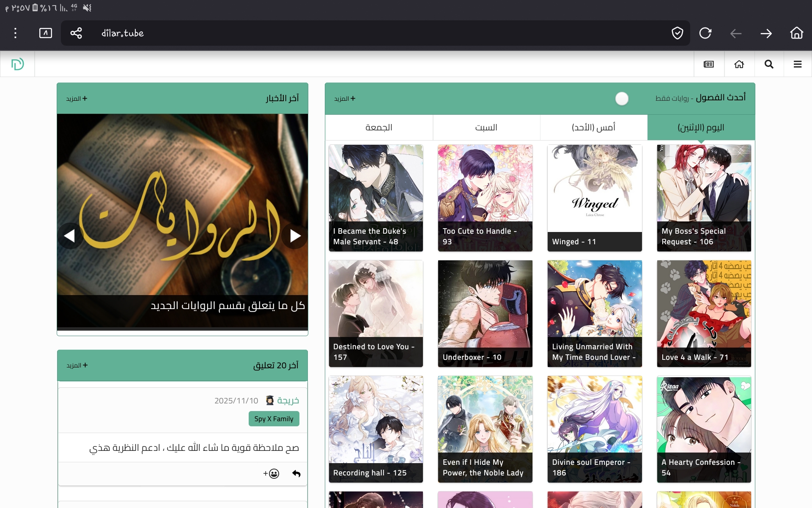Show next news slide
The width and height of the screenshot is (812, 508).
295,236
